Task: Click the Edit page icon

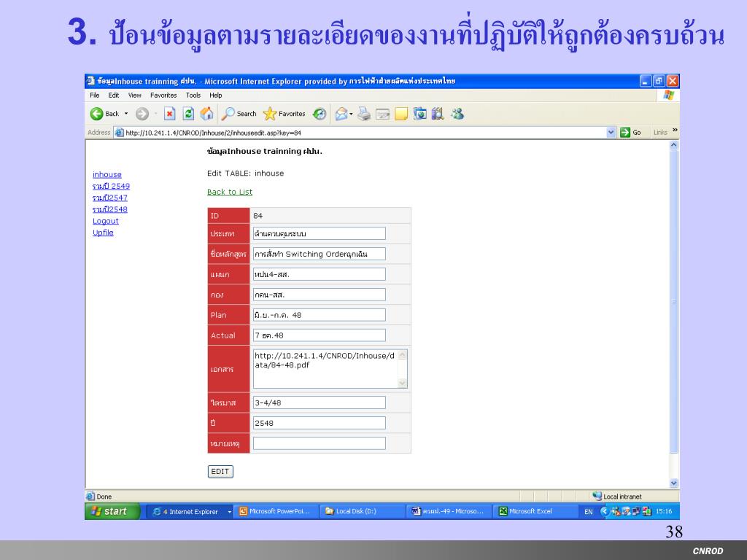Action: pos(382,114)
